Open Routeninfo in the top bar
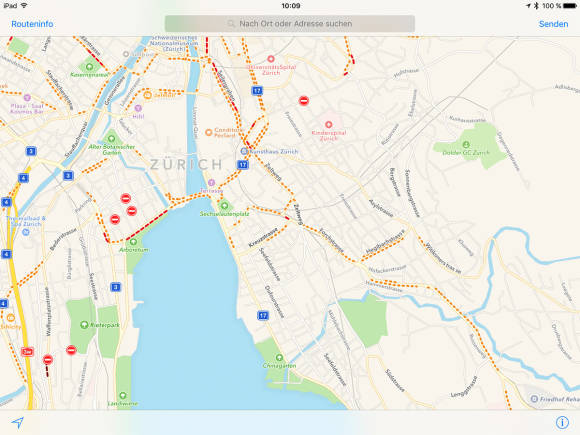The image size is (580, 435). (x=32, y=24)
